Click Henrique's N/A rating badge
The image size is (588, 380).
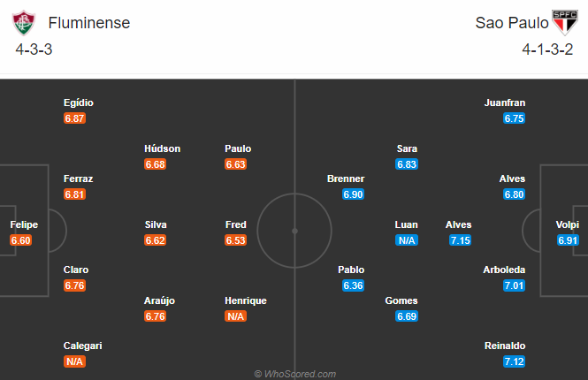(235, 316)
